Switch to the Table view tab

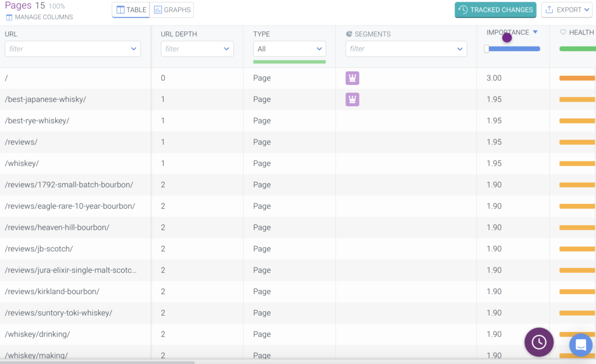(x=131, y=10)
